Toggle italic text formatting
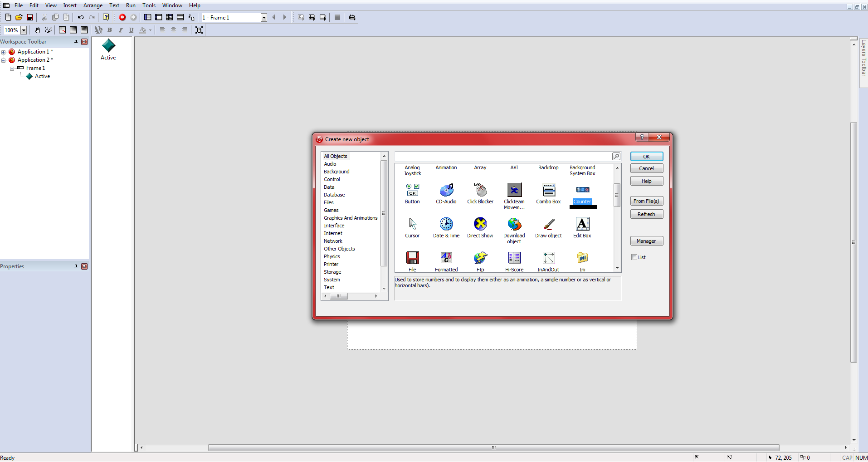The height and width of the screenshot is (462, 868). [x=121, y=30]
